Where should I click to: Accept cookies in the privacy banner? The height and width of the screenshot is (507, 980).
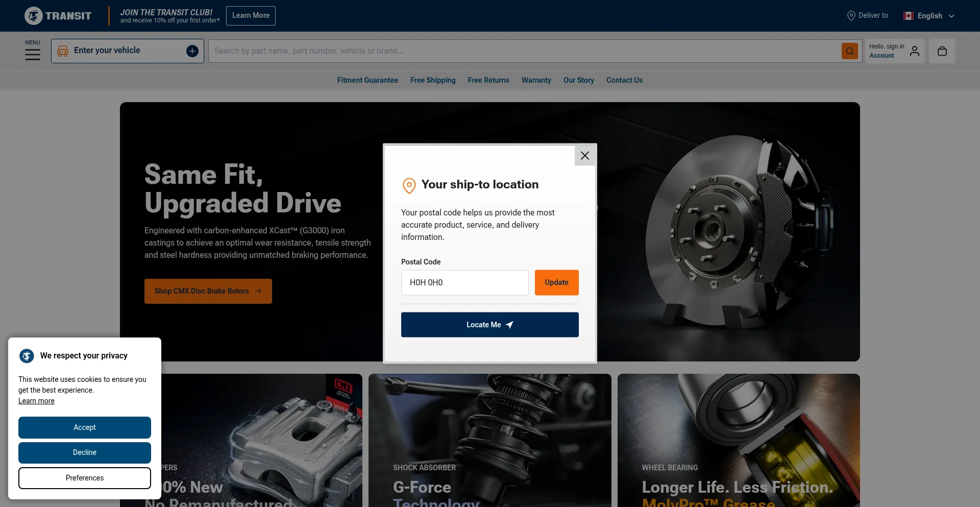tap(85, 428)
